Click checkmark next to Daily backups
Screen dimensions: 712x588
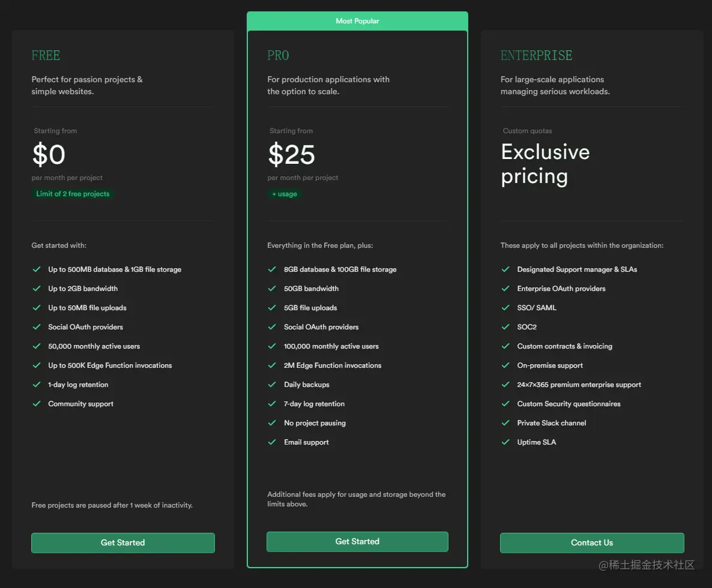(x=272, y=385)
